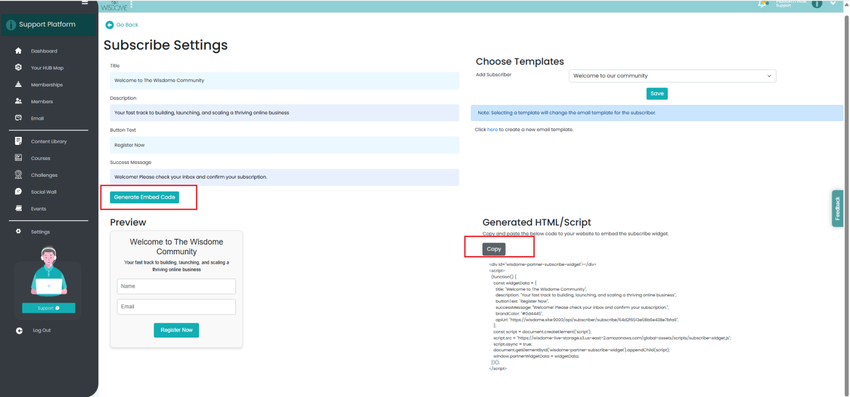This screenshot has height=397, width=850.
Task: Expand the Add Subscriber template dropdown
Action: click(x=672, y=76)
